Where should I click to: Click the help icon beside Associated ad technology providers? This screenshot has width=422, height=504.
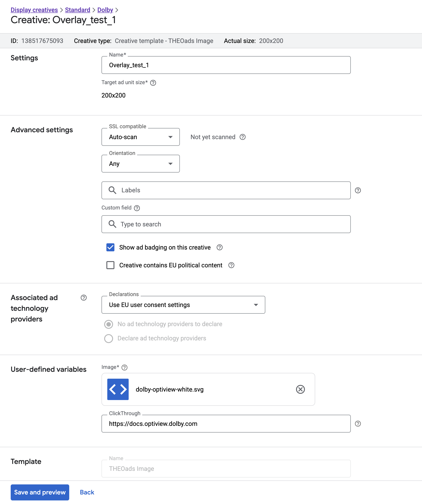83,298
